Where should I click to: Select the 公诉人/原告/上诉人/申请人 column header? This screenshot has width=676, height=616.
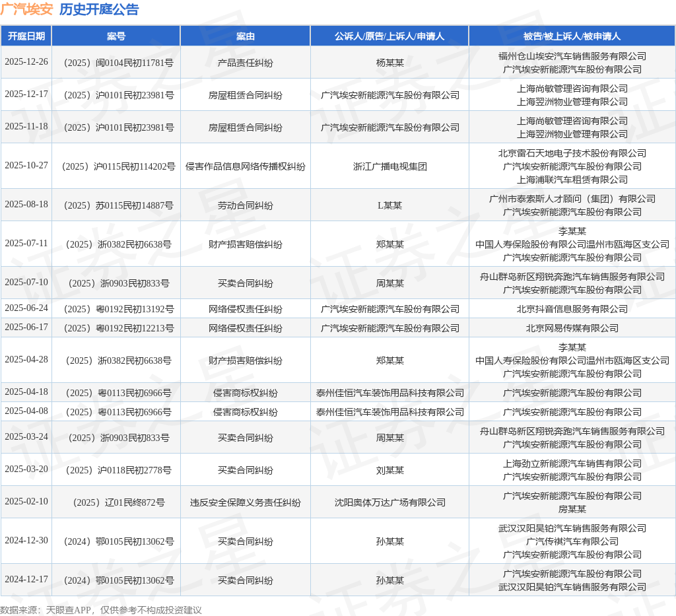(389, 36)
